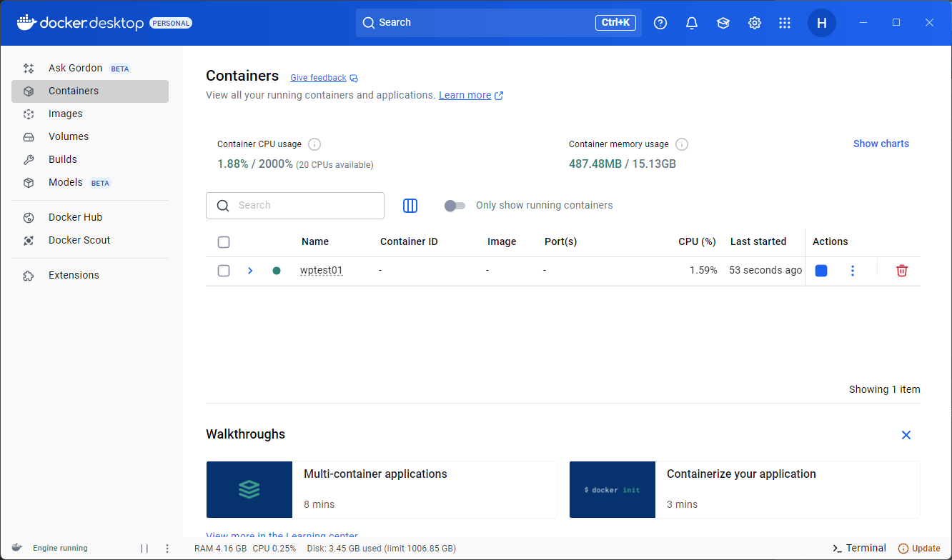952x560 pixels.
Task: Click View more in the Learning center
Action: (x=282, y=534)
